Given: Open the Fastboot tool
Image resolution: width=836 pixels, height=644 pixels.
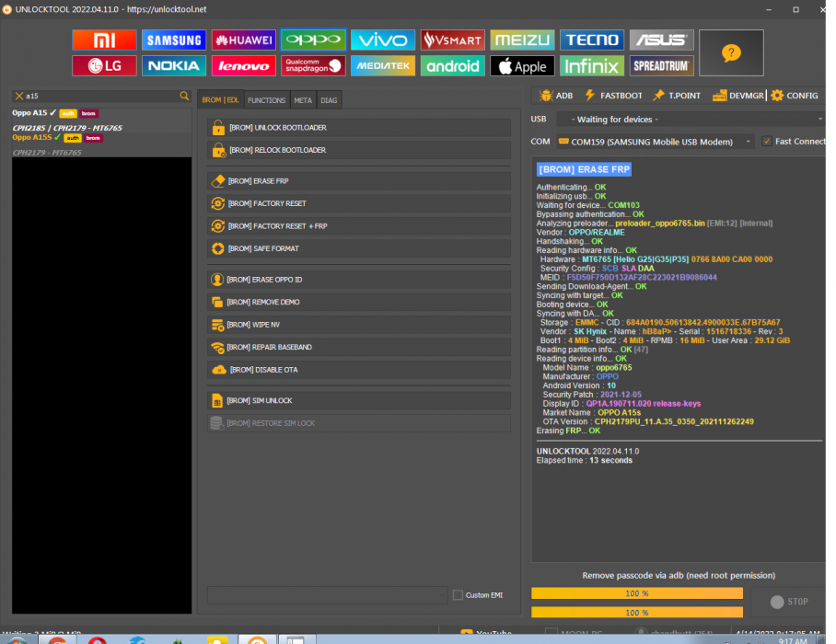Looking at the screenshot, I should pyautogui.click(x=614, y=96).
